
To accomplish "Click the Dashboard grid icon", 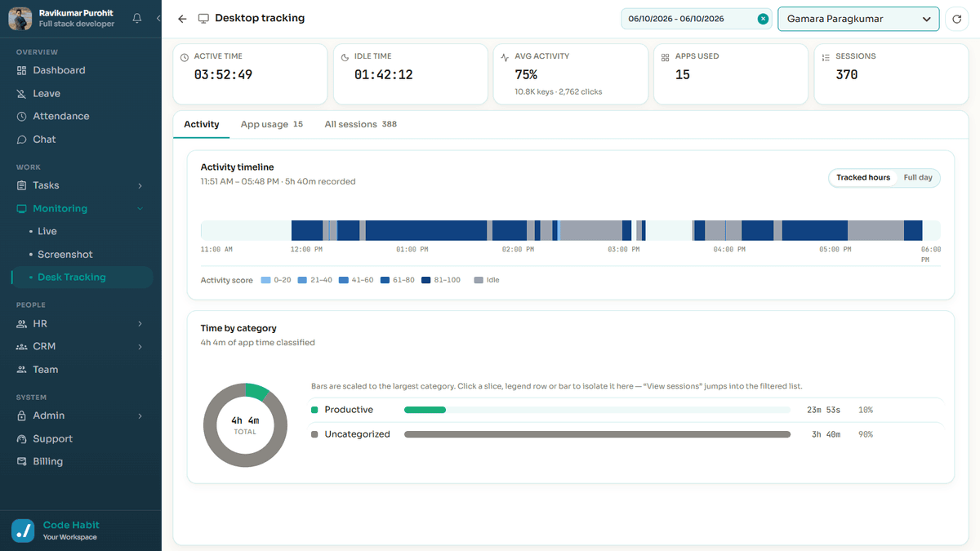I will [x=22, y=71].
